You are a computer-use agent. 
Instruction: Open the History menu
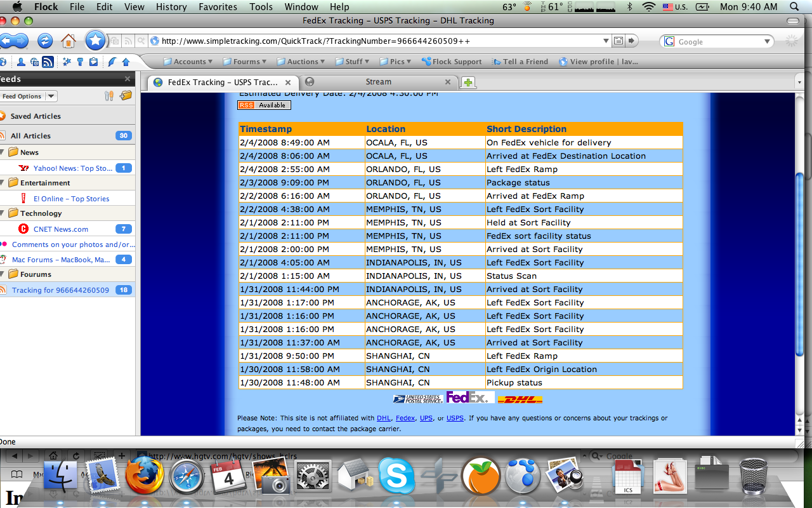point(171,7)
